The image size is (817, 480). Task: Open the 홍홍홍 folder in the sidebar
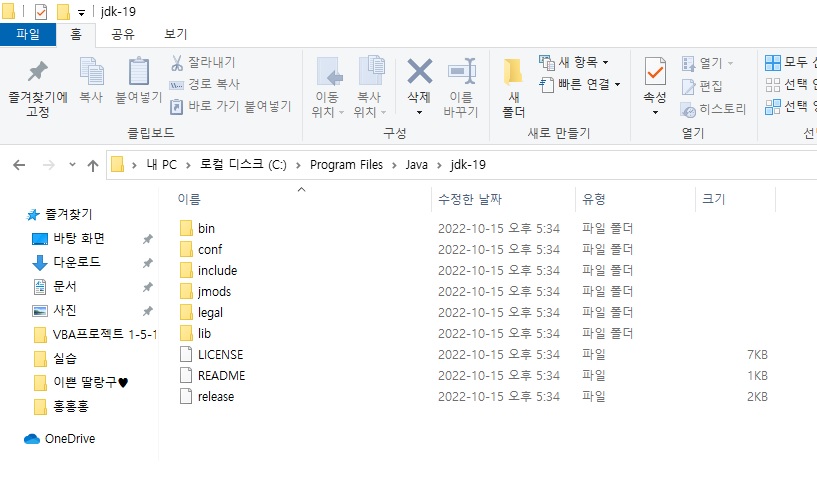[x=61, y=407]
